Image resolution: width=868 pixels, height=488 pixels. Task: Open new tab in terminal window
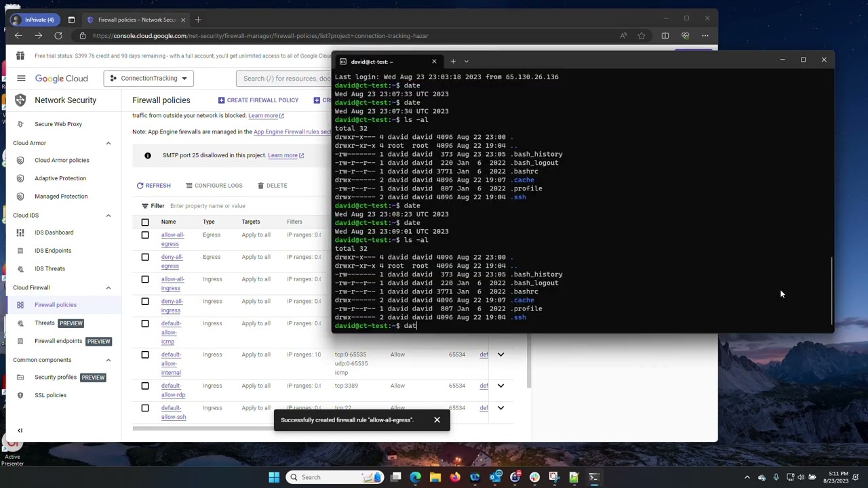pyautogui.click(x=453, y=62)
